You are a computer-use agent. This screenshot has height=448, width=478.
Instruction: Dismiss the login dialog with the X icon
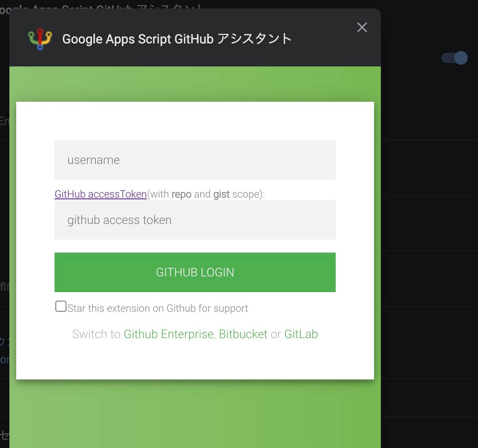tap(362, 27)
